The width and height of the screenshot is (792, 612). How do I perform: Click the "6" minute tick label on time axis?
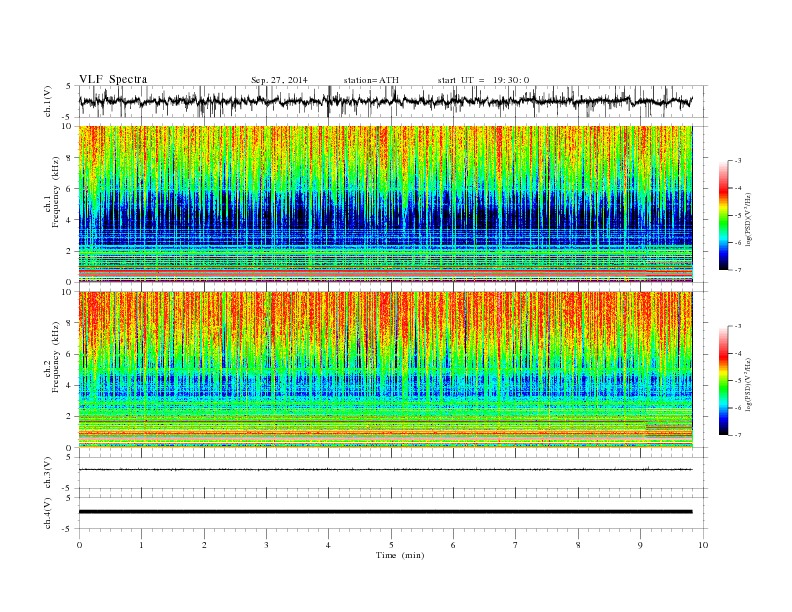tap(453, 545)
